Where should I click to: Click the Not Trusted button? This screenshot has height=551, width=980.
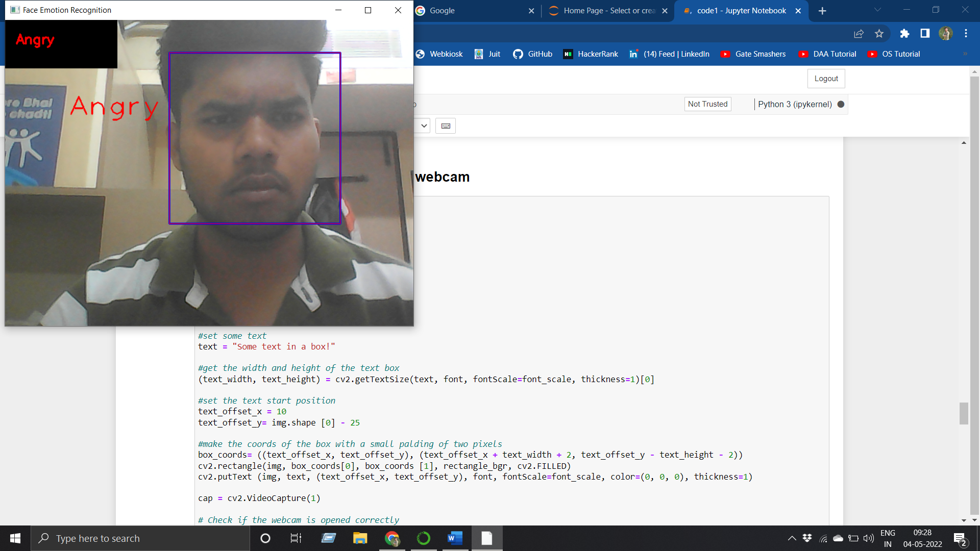pos(707,104)
